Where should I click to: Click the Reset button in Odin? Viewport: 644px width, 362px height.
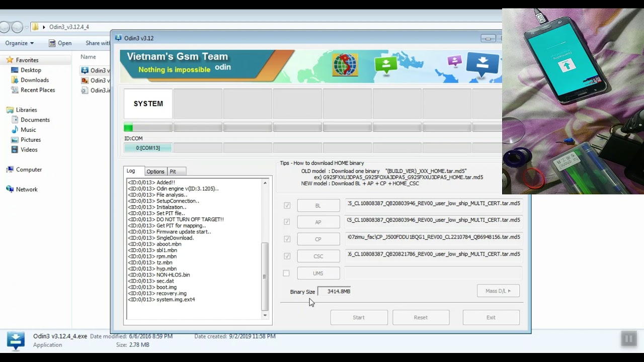(421, 317)
